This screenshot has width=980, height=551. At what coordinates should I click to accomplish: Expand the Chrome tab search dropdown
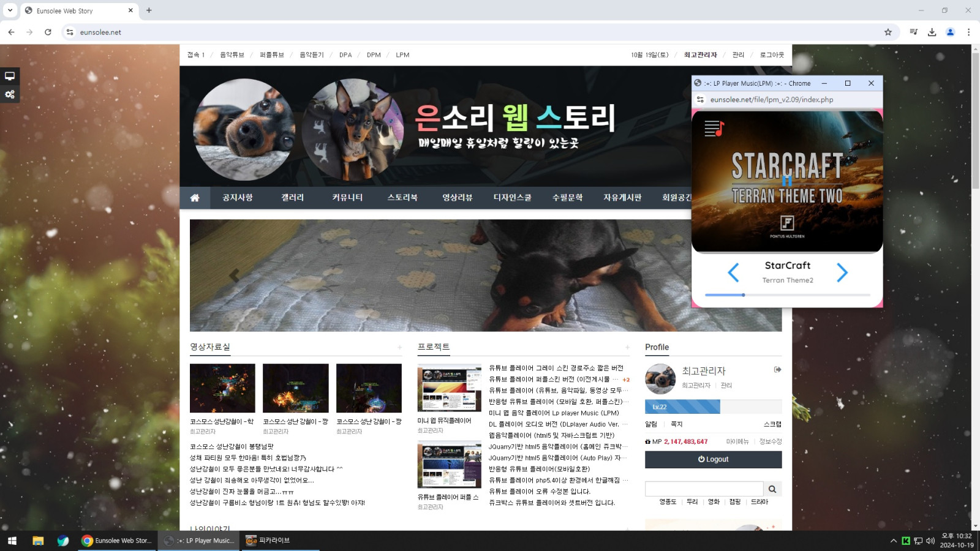coord(10,10)
